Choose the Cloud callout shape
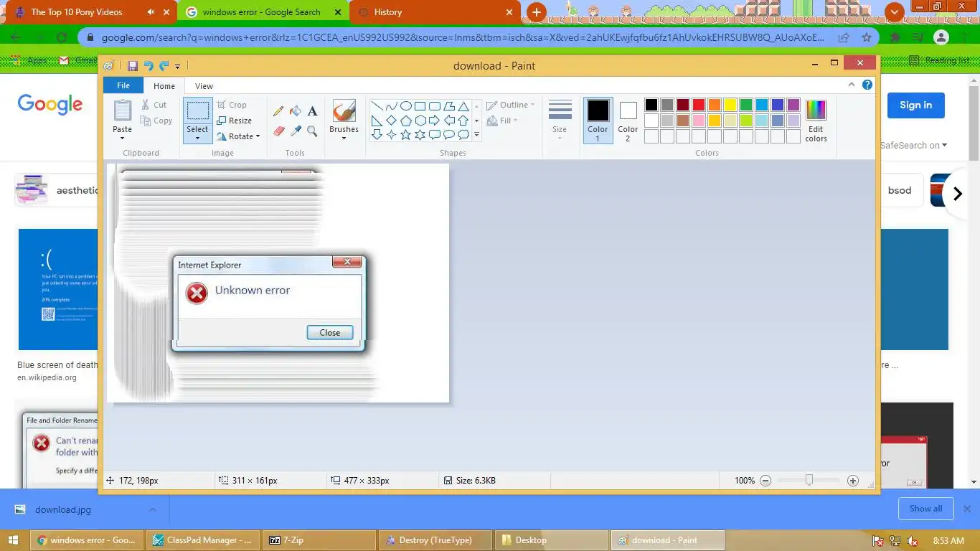The width and height of the screenshot is (980, 551). coord(463,135)
